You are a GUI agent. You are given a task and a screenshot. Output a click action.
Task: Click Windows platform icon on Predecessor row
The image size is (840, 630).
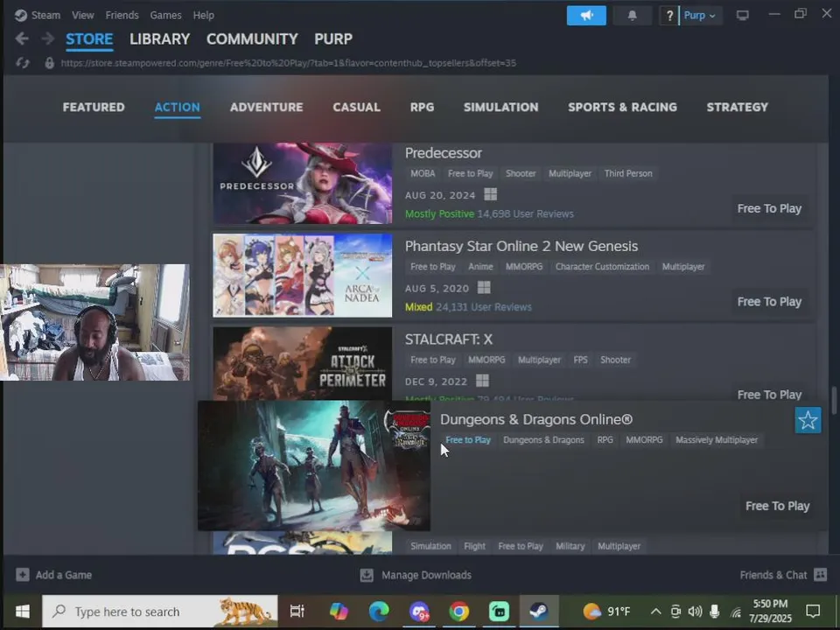(490, 194)
